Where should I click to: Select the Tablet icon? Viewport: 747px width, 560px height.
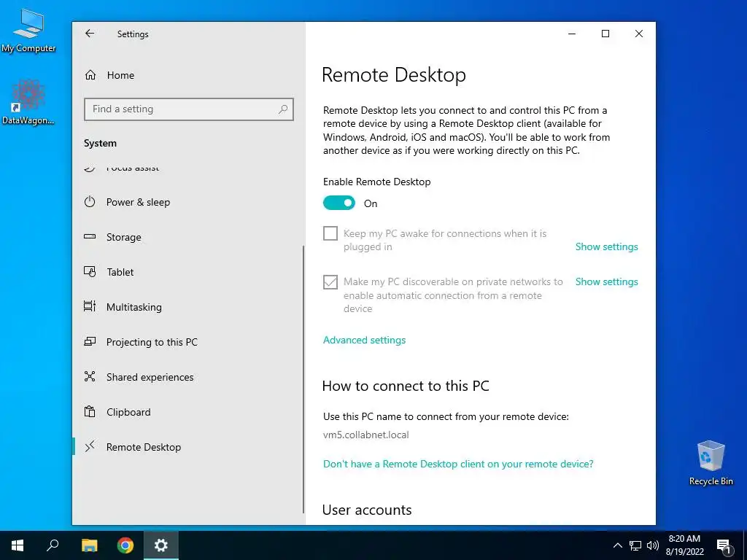90,271
